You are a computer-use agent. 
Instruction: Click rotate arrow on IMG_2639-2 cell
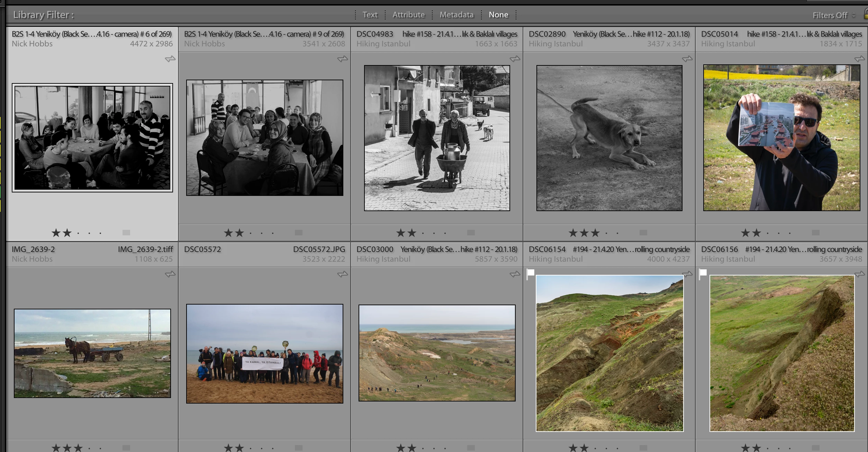[x=170, y=274]
